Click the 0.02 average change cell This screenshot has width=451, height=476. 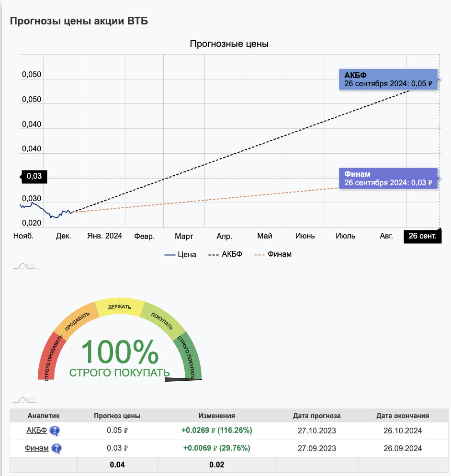(217, 465)
